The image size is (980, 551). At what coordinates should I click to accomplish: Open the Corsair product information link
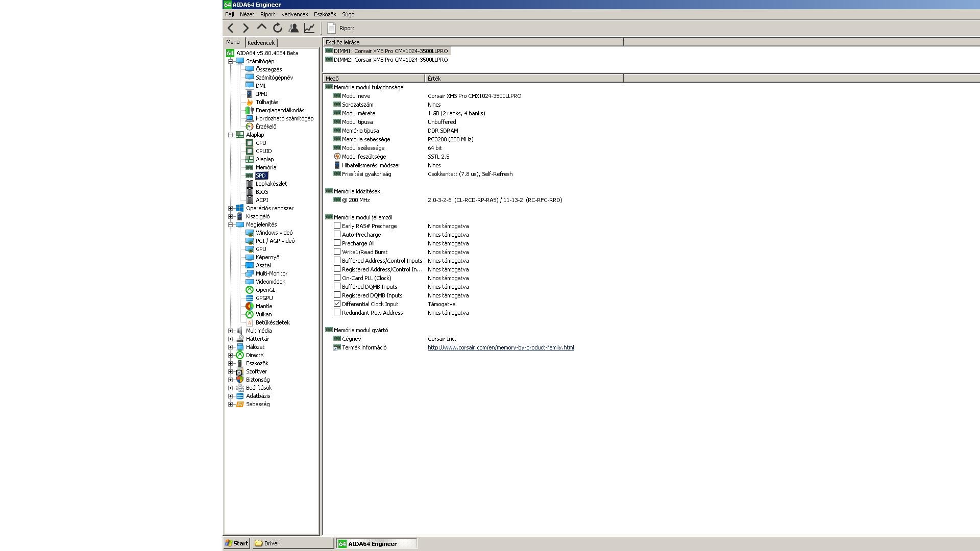coord(500,347)
